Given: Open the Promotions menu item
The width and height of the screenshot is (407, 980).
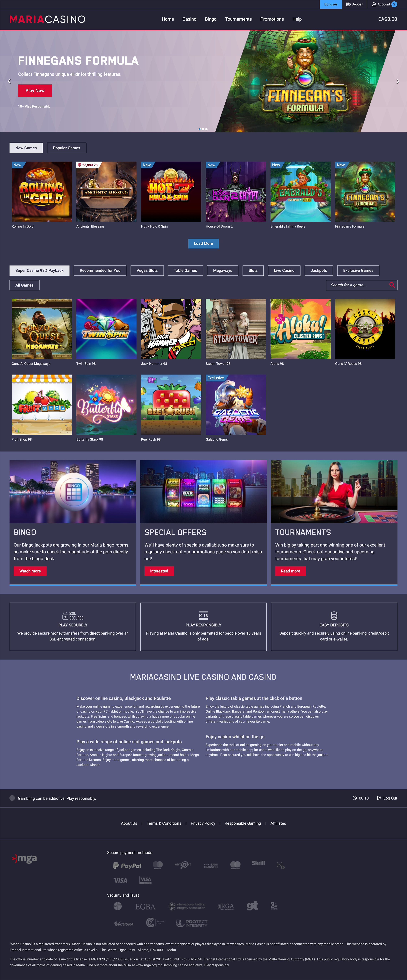Looking at the screenshot, I should point(272,19).
